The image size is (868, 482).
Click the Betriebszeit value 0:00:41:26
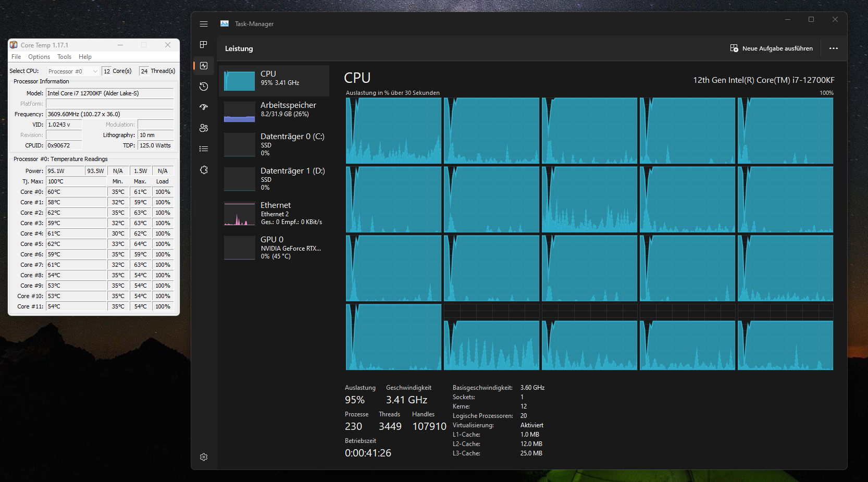coord(368,453)
